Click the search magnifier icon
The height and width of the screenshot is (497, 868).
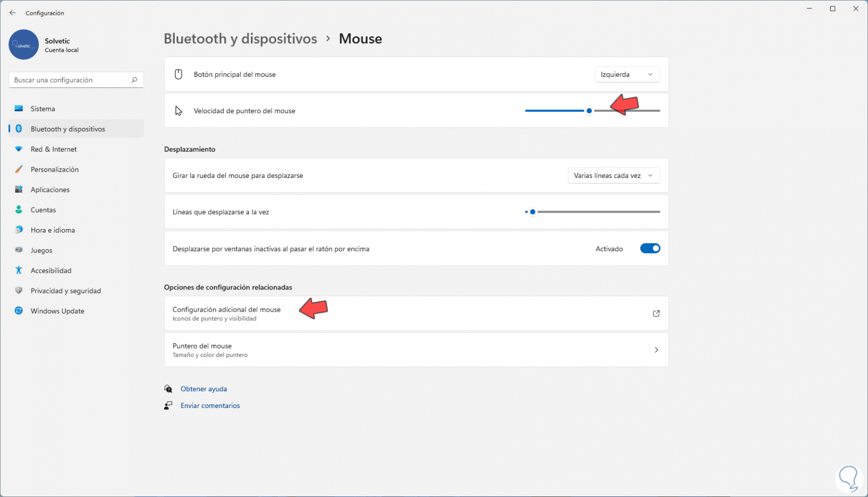[x=134, y=80]
